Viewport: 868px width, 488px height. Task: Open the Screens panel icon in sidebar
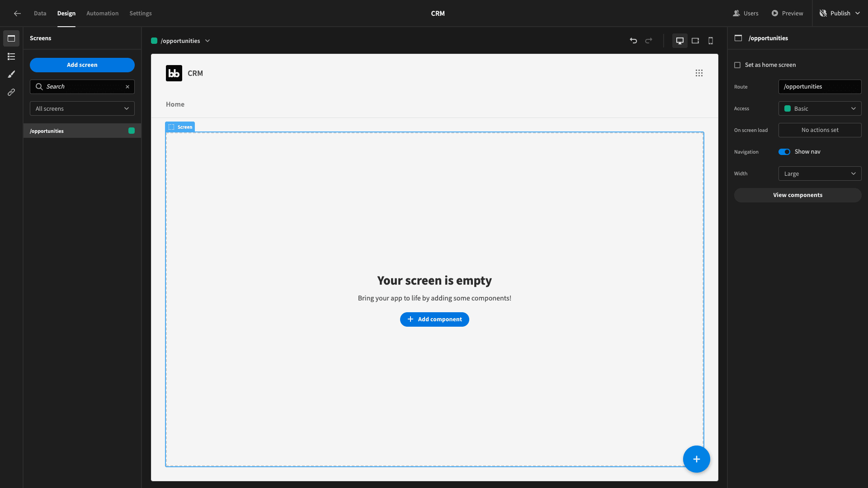click(x=11, y=38)
